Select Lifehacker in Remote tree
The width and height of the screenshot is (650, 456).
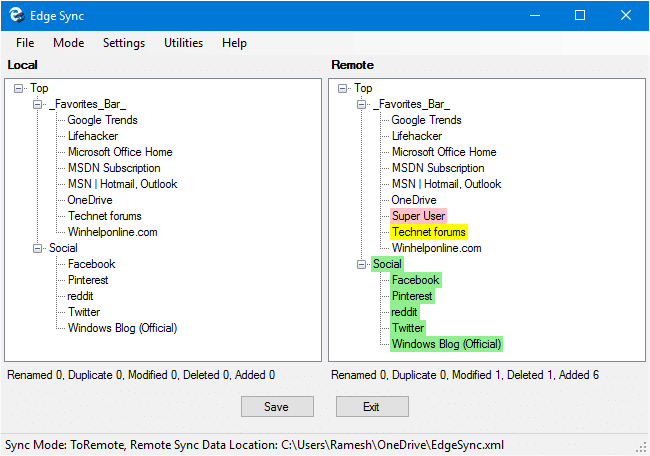[417, 136]
